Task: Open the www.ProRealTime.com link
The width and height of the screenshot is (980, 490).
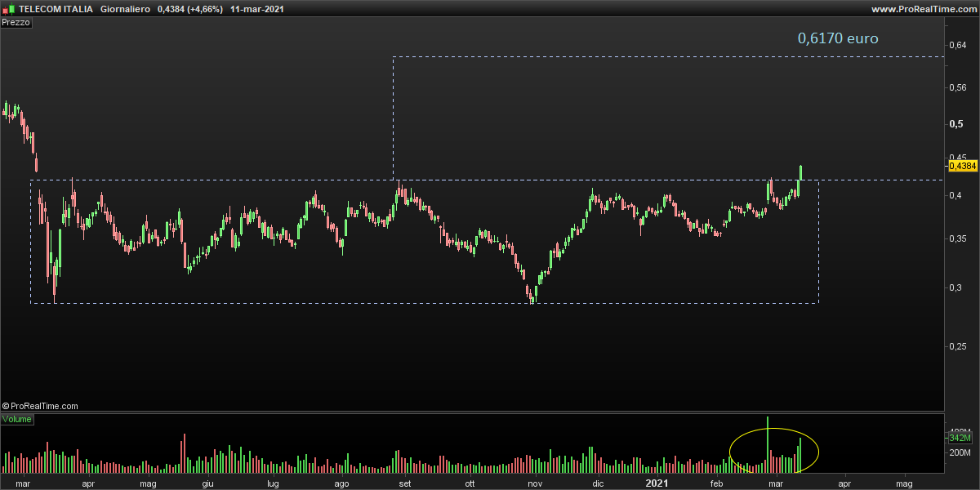Action: [924, 9]
